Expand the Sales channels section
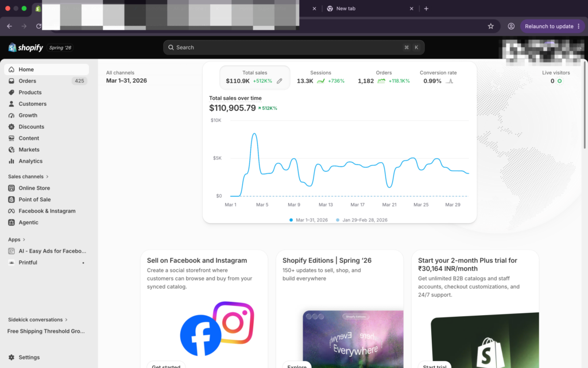Viewport: 588px width, 368px height. coord(28,177)
